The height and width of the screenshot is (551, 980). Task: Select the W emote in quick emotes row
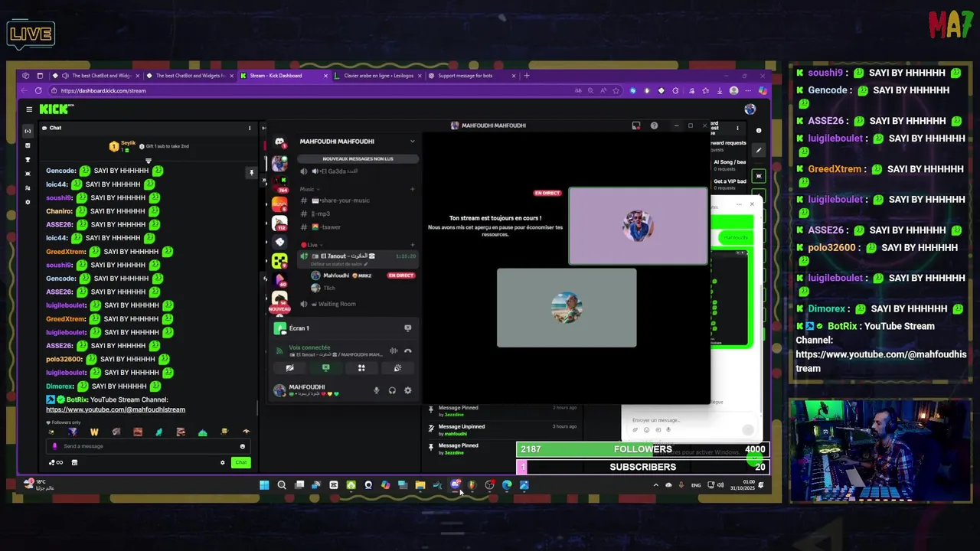[94, 432]
